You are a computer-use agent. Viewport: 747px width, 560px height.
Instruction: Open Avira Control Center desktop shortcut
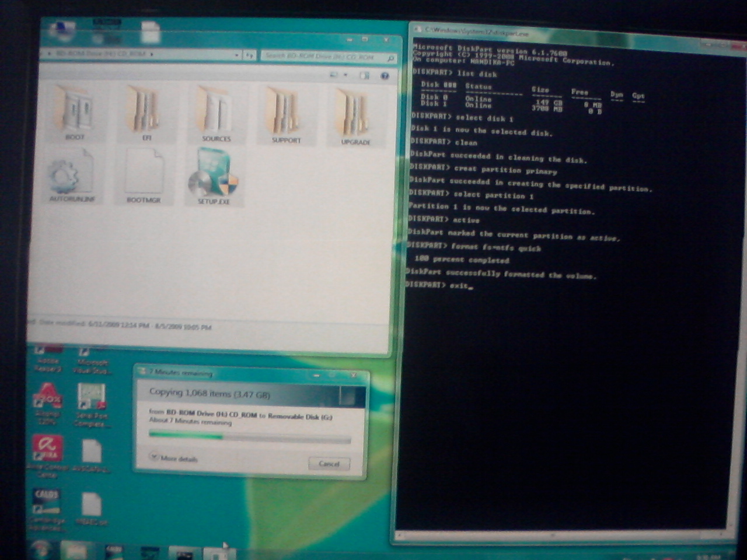pyautogui.click(x=48, y=452)
